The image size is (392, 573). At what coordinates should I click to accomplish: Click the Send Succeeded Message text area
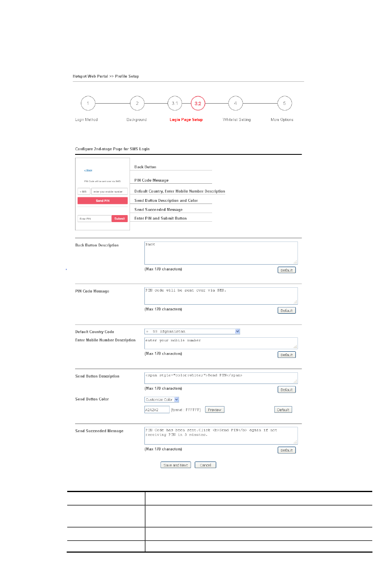pyautogui.click(x=221, y=436)
